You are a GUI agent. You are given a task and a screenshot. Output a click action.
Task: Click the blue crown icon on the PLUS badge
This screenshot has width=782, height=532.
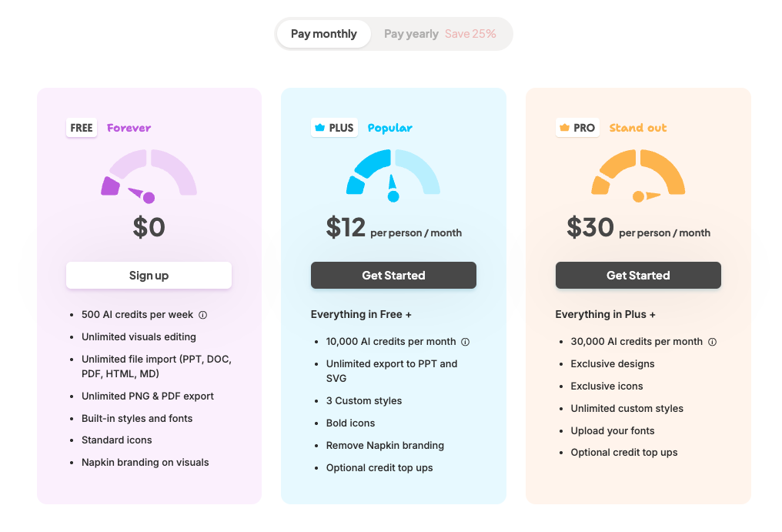(x=320, y=128)
